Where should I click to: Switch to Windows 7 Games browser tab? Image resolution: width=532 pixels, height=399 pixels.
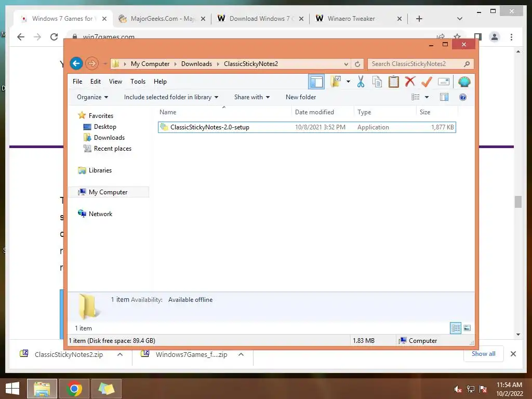click(x=63, y=19)
